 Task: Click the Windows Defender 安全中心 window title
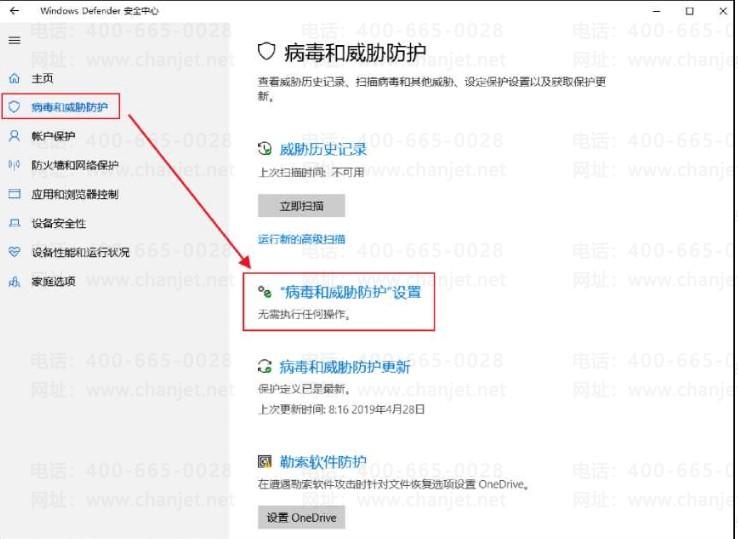pyautogui.click(x=99, y=10)
